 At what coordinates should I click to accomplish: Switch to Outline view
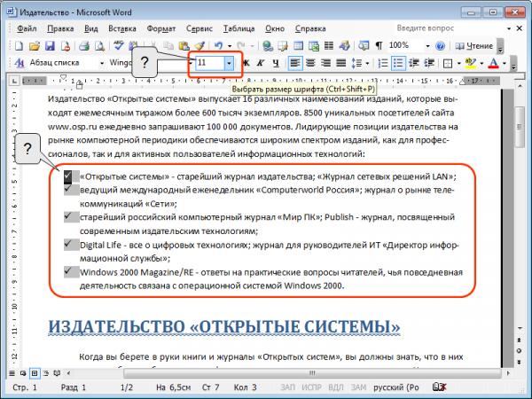pos(46,373)
